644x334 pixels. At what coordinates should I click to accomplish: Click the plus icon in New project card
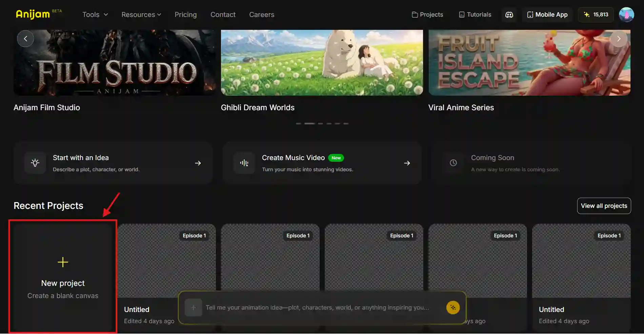pyautogui.click(x=63, y=262)
